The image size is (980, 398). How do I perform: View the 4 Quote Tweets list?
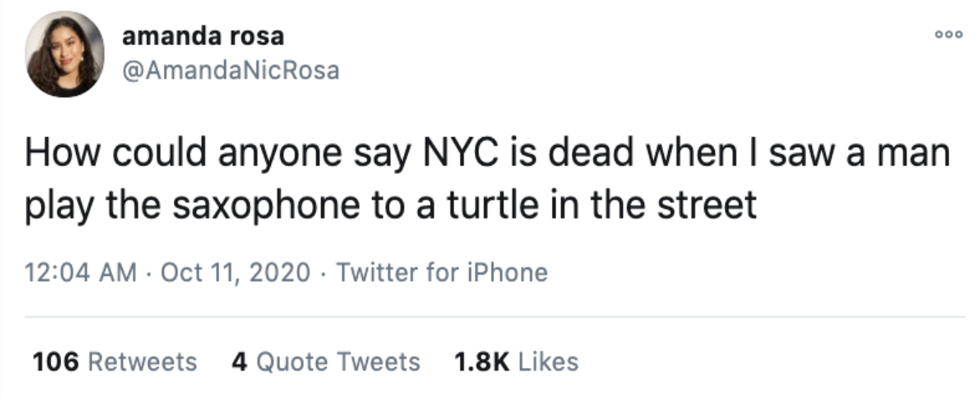[x=325, y=362]
